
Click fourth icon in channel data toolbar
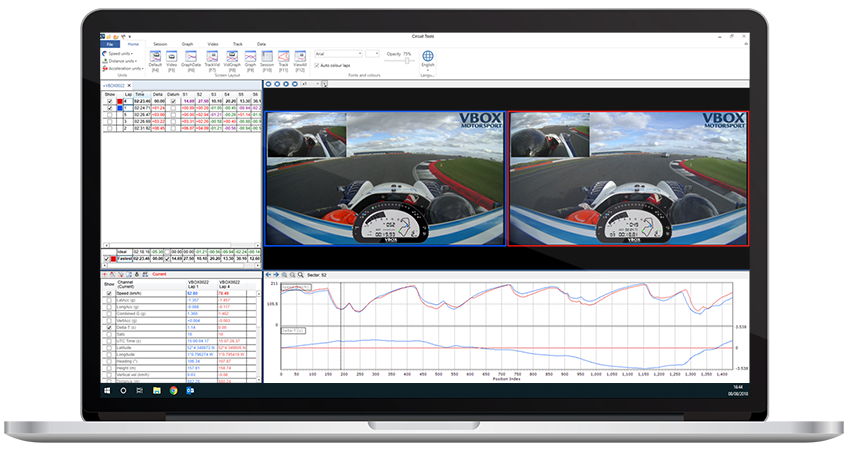[x=129, y=274]
